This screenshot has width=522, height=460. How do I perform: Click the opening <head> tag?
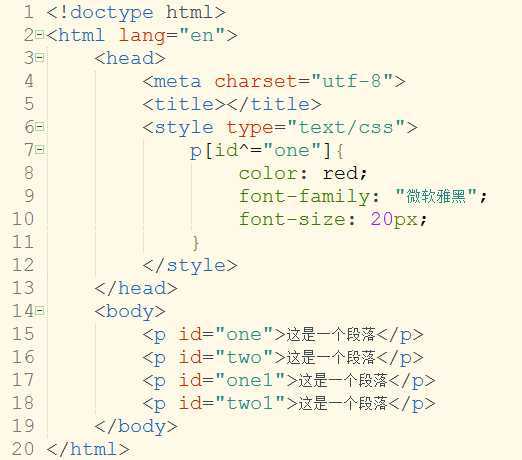(x=130, y=58)
